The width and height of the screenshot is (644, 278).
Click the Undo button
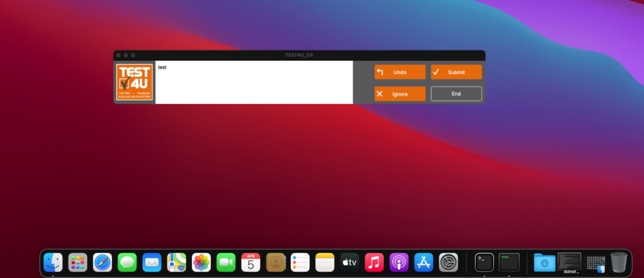coord(399,72)
